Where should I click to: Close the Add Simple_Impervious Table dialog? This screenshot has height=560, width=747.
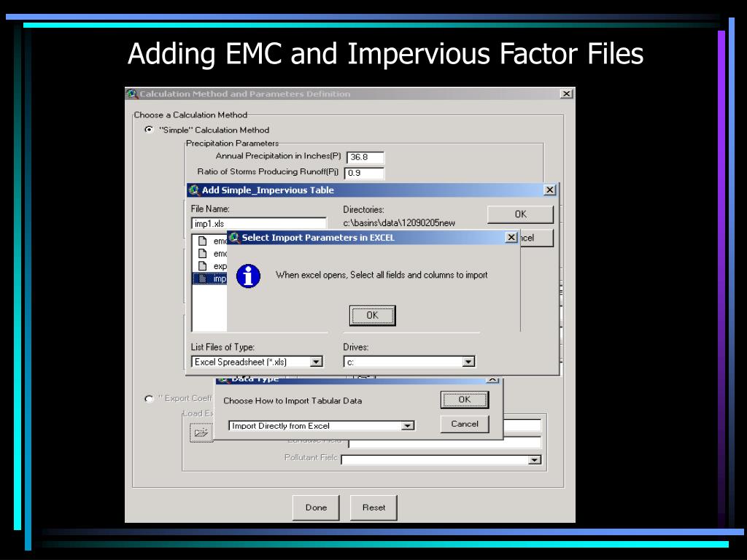tap(550, 190)
